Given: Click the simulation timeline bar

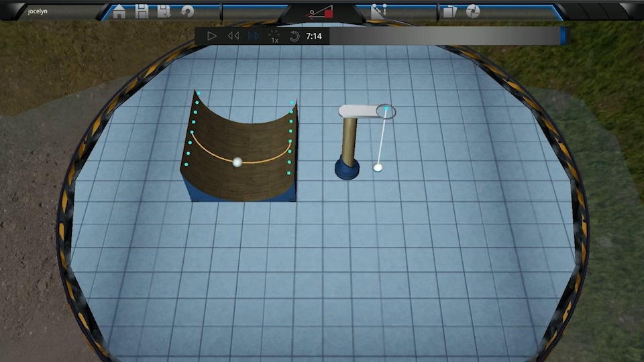Looking at the screenshot, I should 445,36.
